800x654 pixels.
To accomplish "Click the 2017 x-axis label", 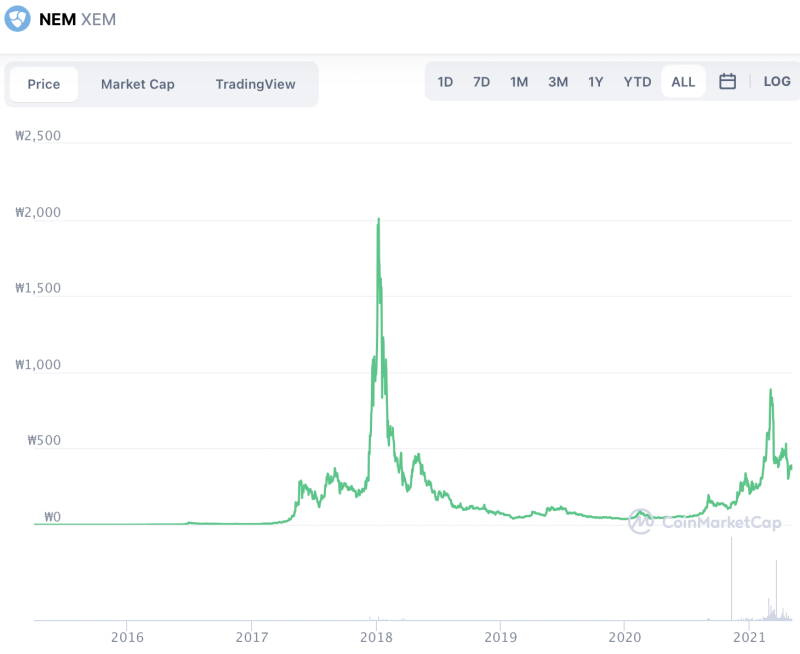I will pyautogui.click(x=252, y=637).
